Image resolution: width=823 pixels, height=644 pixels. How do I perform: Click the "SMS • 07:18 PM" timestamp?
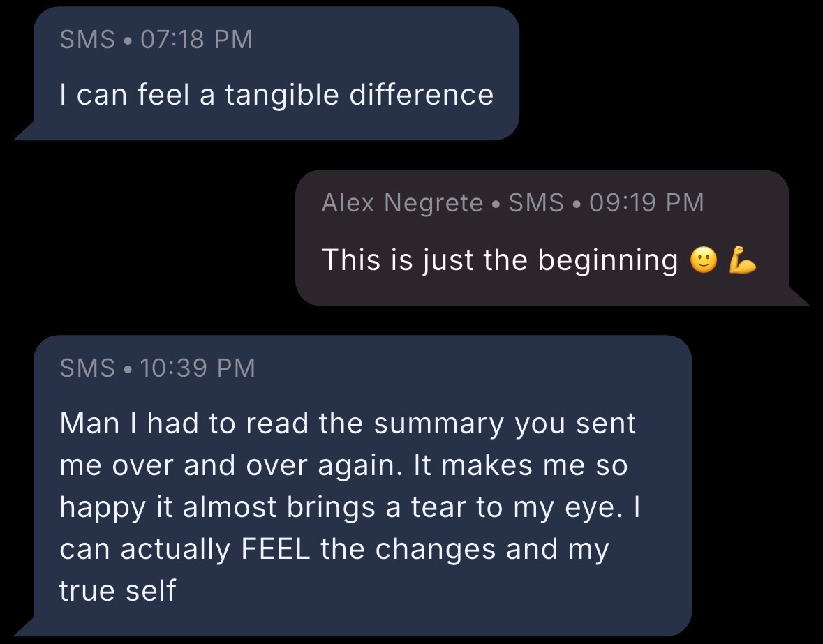click(156, 40)
